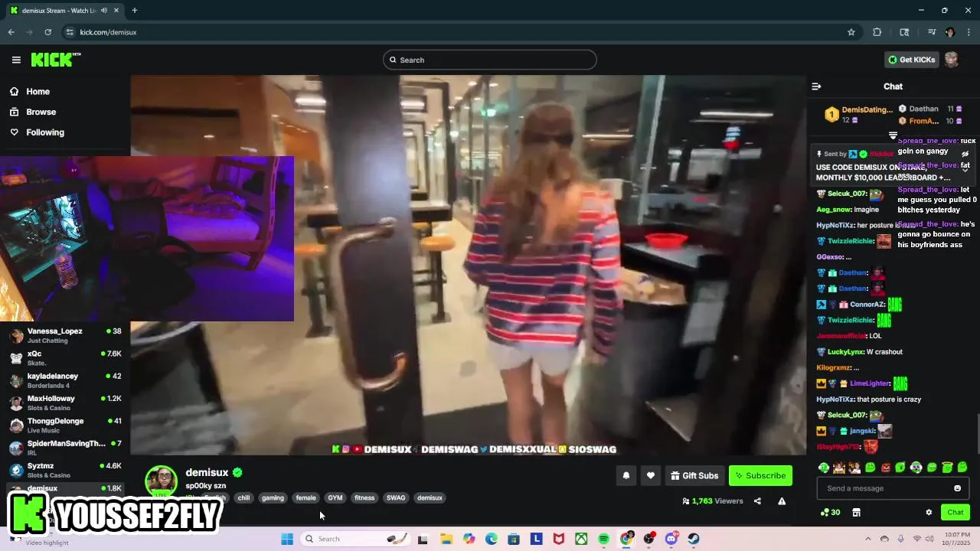The image size is (980, 551).
Task: Bookmark this page with star icon
Action: click(851, 32)
